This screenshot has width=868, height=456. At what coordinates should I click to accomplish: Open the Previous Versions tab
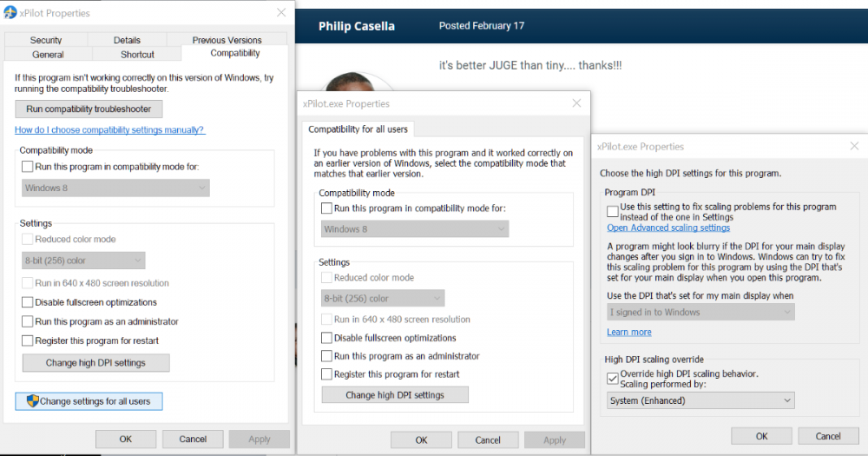coord(227,40)
